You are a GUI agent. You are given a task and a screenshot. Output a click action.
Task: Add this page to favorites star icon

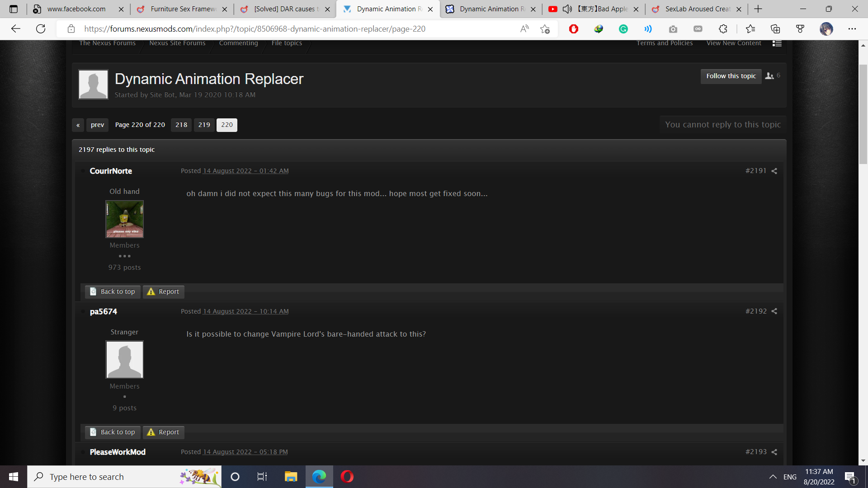545,29
